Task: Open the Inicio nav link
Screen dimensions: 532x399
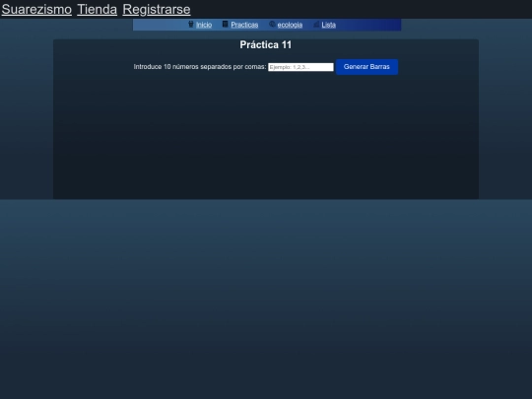Action: point(204,25)
